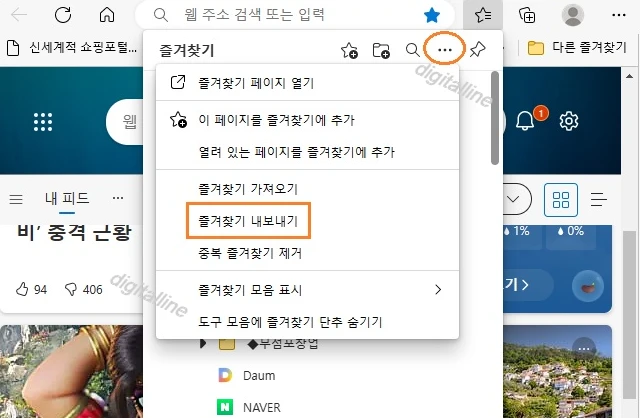
Task: Switch to grid layout view
Action: click(x=560, y=200)
